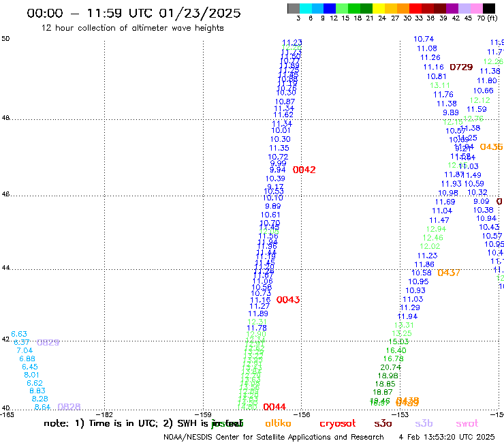Click the cyan swatch in the height legend
This screenshot has height=443, width=504.
coord(306,8)
